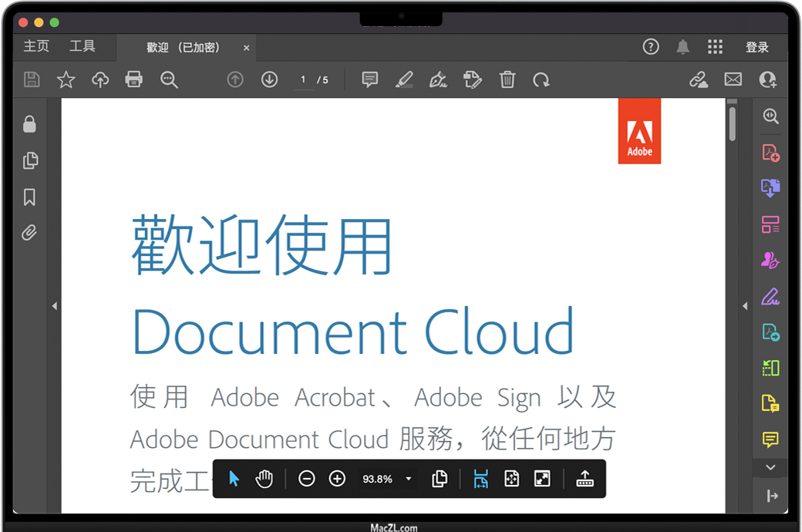Open the add comment note tool

coord(370,79)
